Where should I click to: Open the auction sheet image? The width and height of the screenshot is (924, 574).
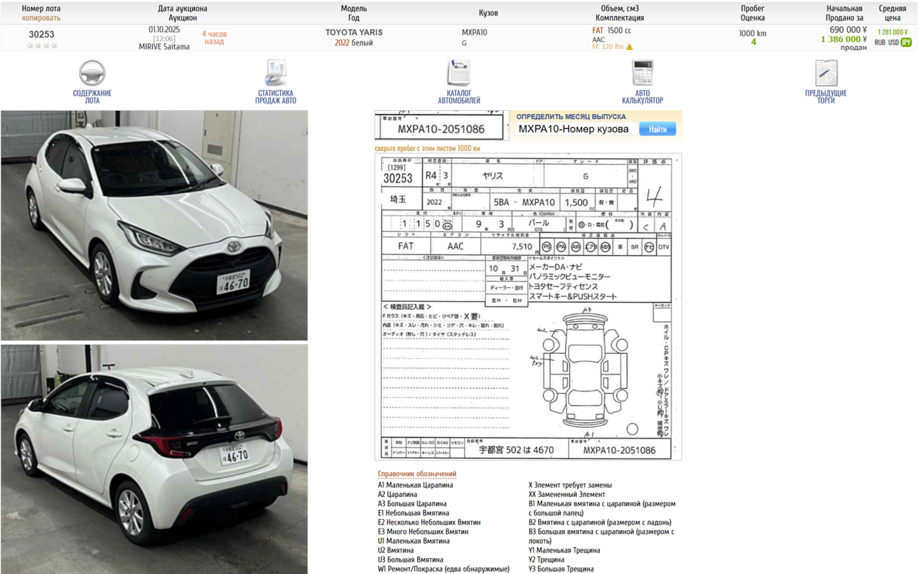pyautogui.click(x=527, y=307)
